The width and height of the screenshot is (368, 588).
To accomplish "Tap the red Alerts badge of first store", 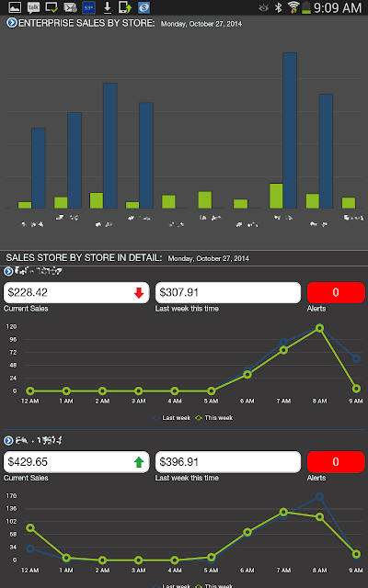I will (x=336, y=292).
